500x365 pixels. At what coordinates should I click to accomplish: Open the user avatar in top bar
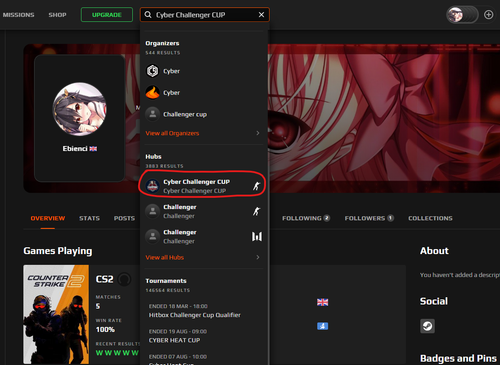(455, 15)
